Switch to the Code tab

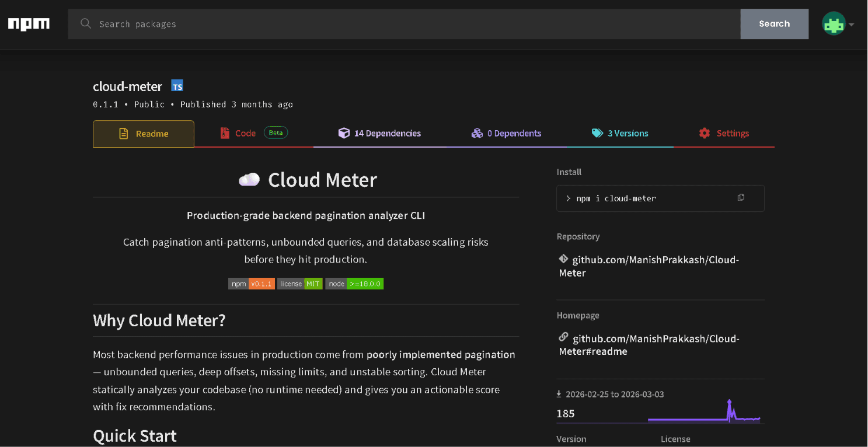tap(254, 134)
